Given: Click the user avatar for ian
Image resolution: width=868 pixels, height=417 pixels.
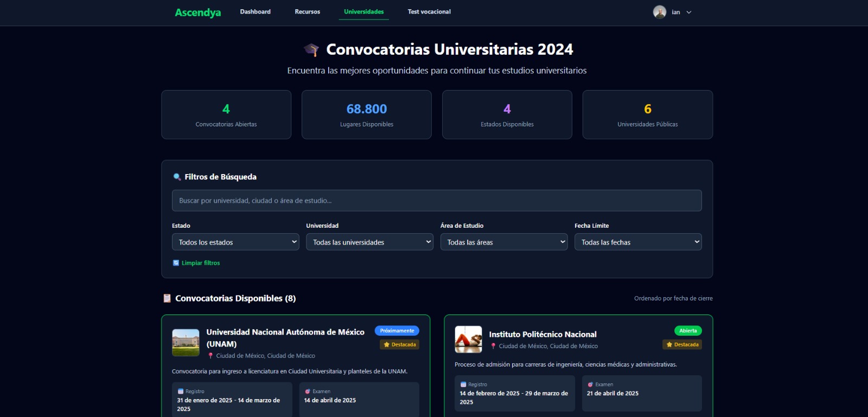Looking at the screenshot, I should [659, 12].
